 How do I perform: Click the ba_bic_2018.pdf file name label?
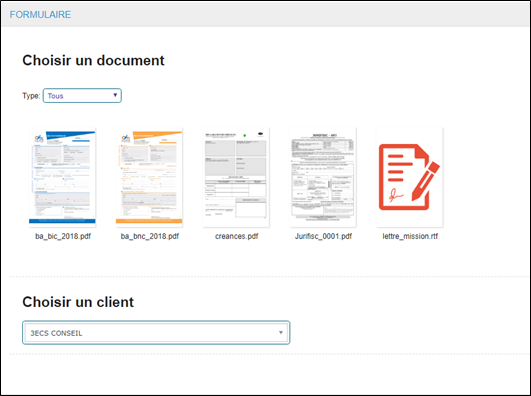63,236
